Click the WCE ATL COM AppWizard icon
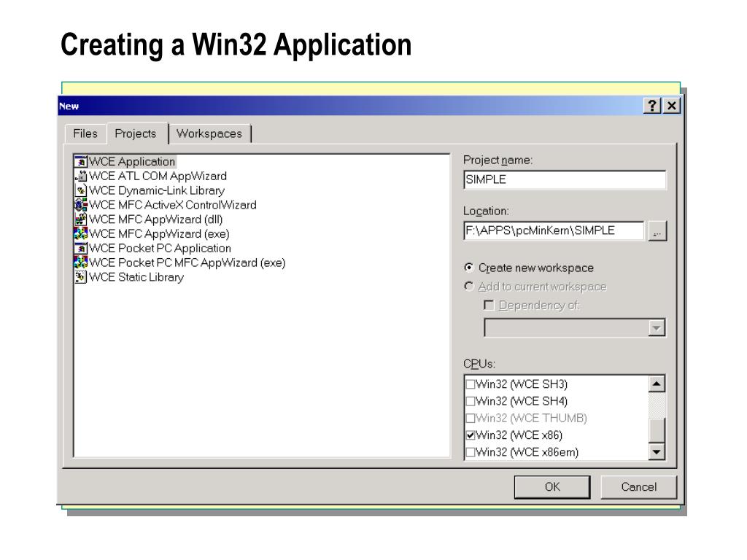This screenshot has width=747, height=560. click(x=81, y=176)
